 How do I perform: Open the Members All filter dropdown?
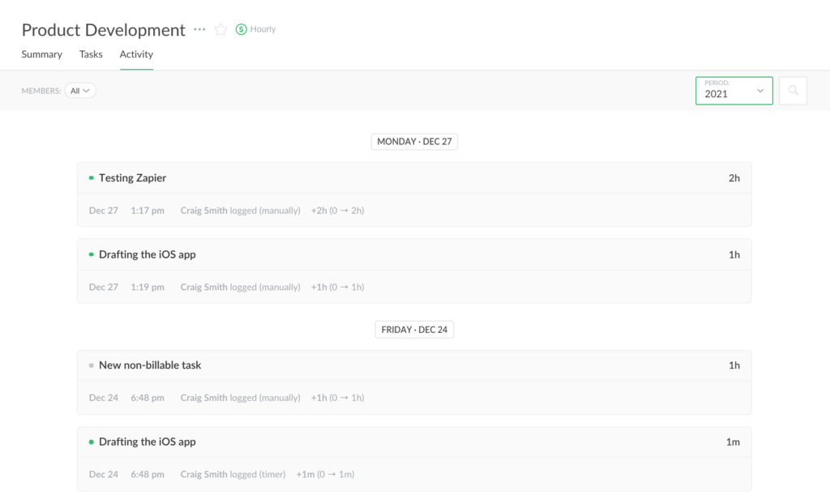(x=80, y=91)
